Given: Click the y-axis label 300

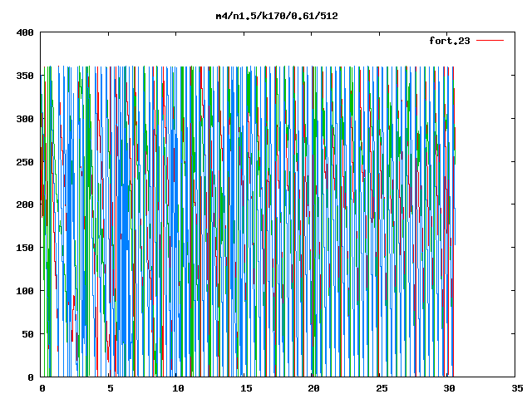Looking at the screenshot, I should 25,119.
